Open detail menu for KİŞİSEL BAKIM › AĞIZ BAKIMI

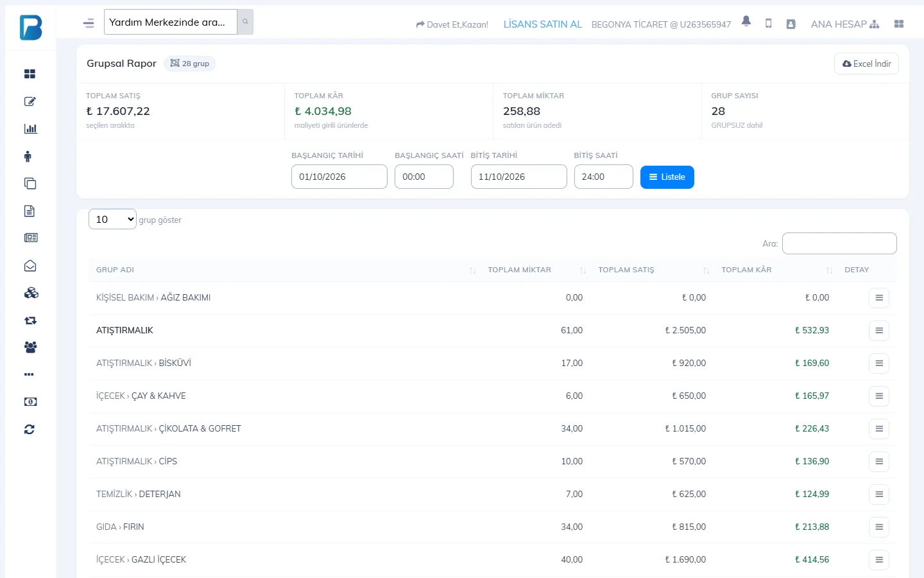tap(879, 297)
